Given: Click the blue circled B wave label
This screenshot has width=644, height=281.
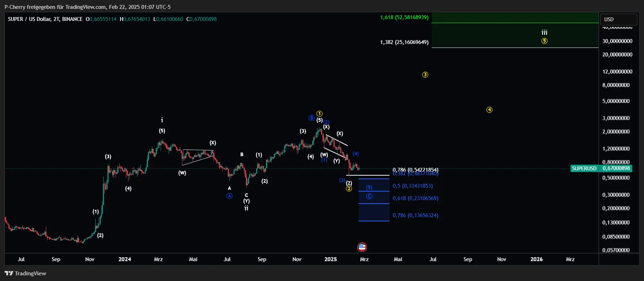Looking at the screenshot, I should pyautogui.click(x=312, y=118).
